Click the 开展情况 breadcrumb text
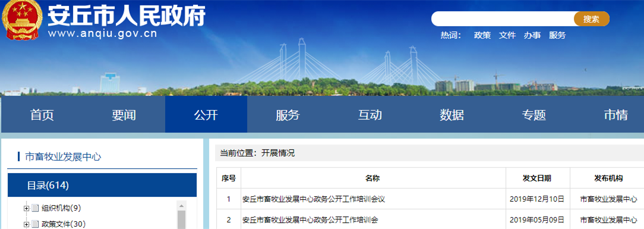This screenshot has height=229, width=644. (x=278, y=153)
